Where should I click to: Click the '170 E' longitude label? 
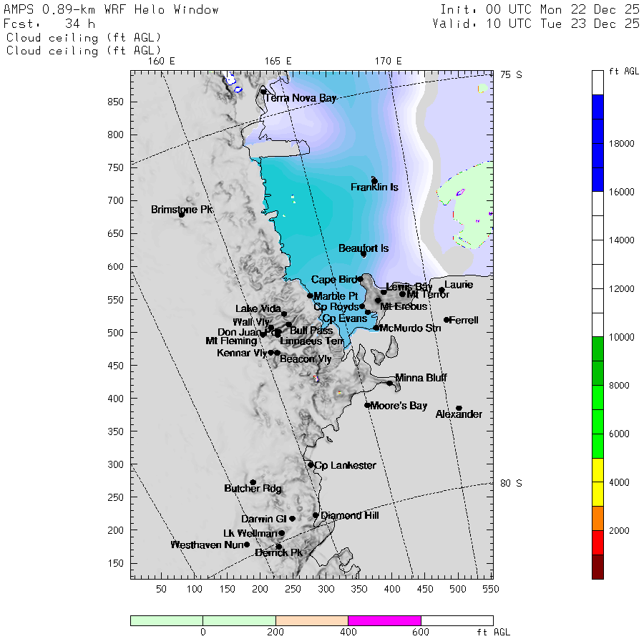388,62
